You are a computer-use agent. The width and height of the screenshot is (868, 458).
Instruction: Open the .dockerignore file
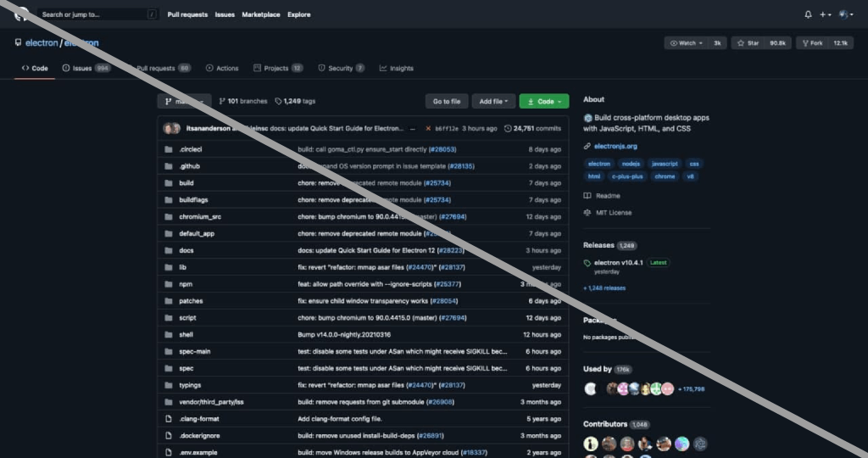[199, 436]
